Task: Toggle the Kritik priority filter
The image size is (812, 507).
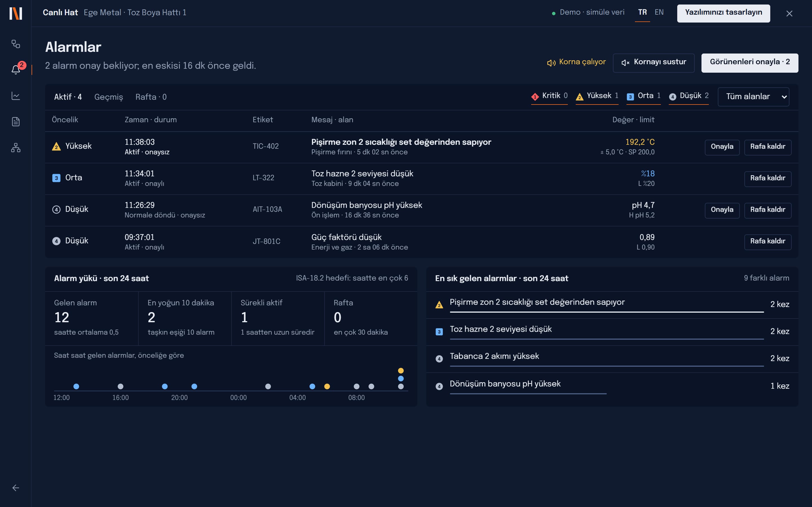Action: point(549,96)
